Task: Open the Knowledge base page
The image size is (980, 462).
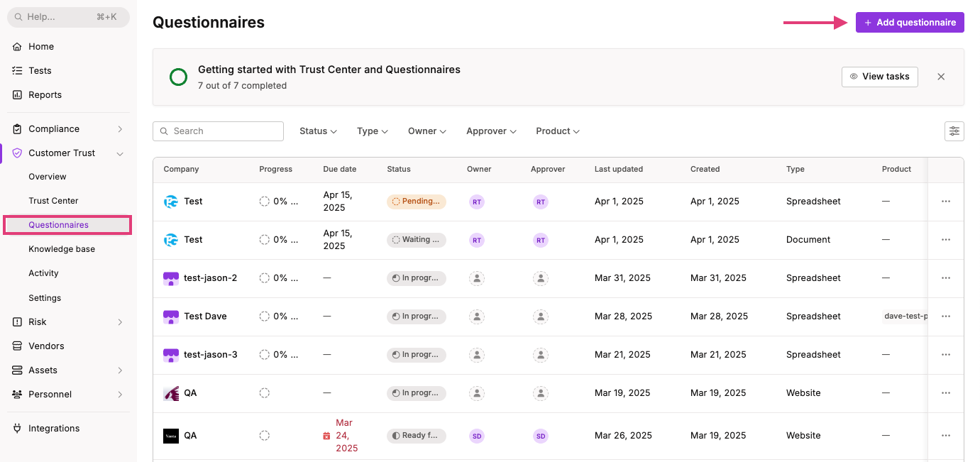Action: click(x=62, y=249)
